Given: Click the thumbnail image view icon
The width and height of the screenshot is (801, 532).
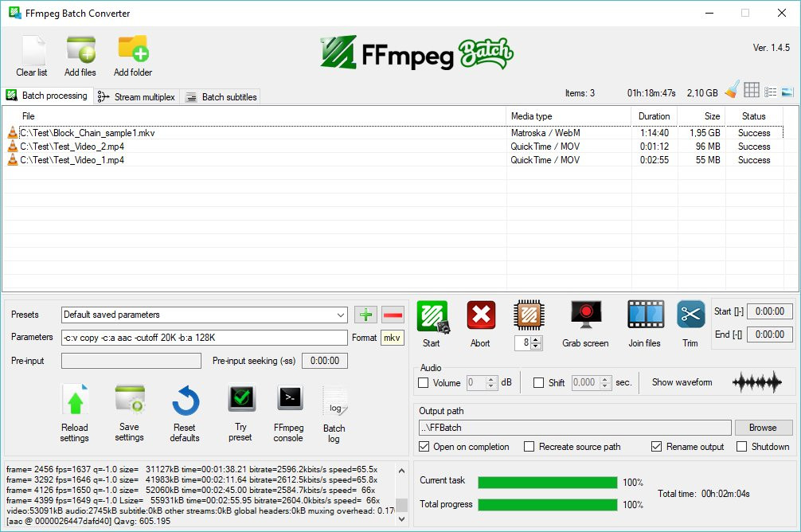Looking at the screenshot, I should 787,92.
